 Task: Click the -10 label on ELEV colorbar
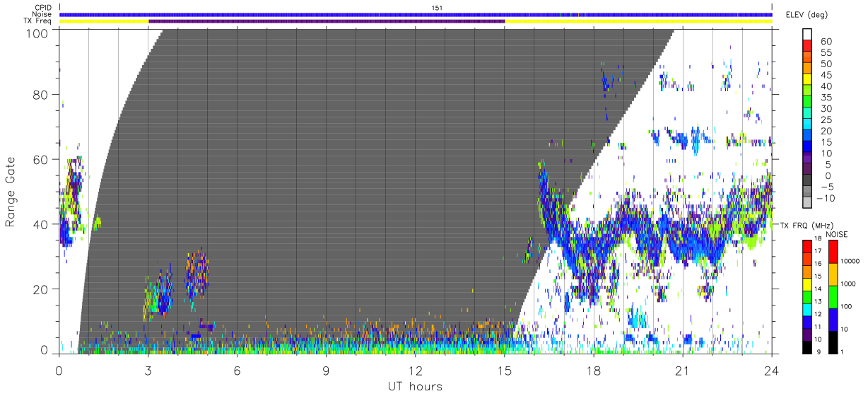click(x=826, y=198)
